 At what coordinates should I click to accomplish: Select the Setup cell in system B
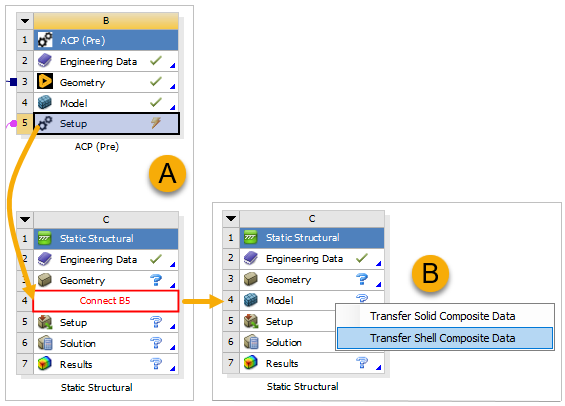pyautogui.click(x=106, y=124)
